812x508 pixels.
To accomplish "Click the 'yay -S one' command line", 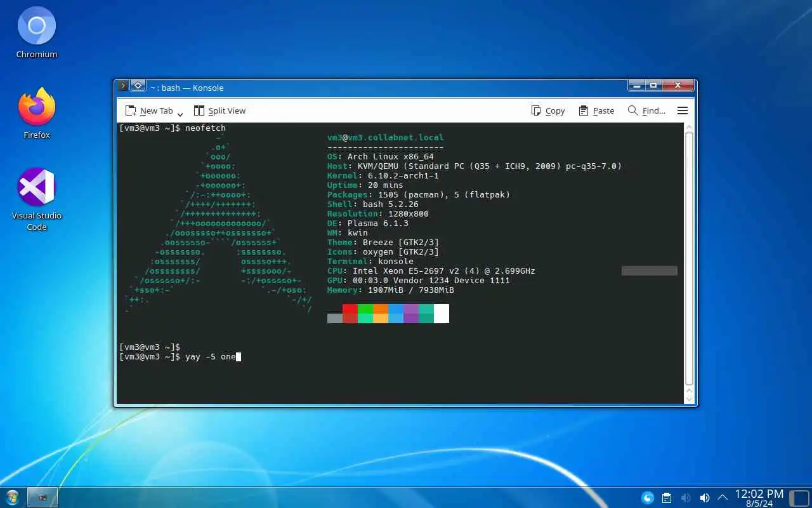I will click(x=180, y=356).
